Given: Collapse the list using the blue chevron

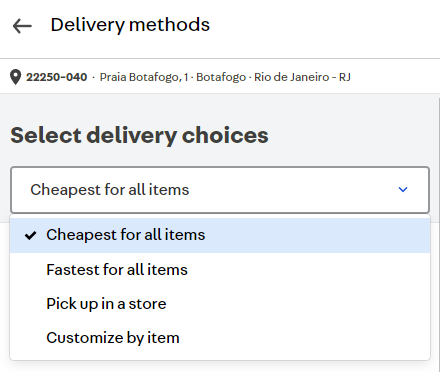Looking at the screenshot, I should [403, 190].
